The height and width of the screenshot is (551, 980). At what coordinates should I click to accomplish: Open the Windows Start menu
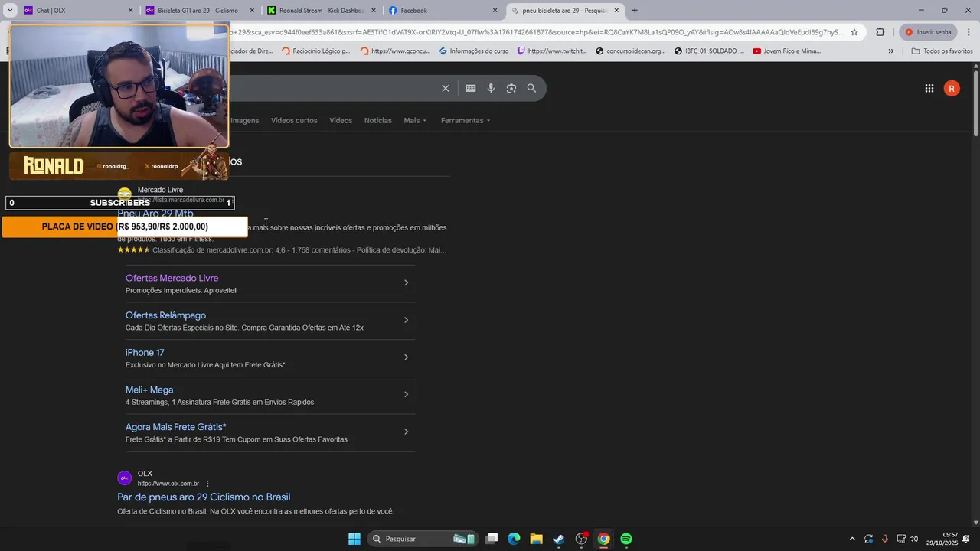point(354,539)
